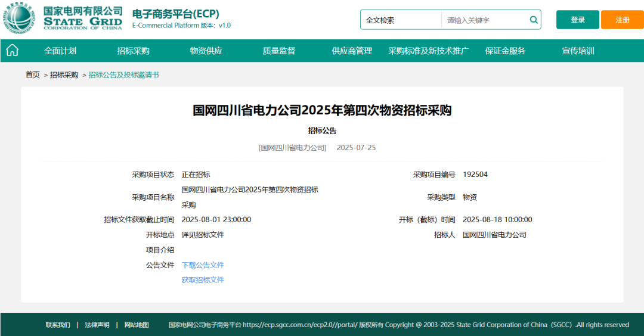Click the deadline 2025-08-01 23:00:00
Image resolution: width=644 pixels, height=336 pixels.
click(x=216, y=219)
